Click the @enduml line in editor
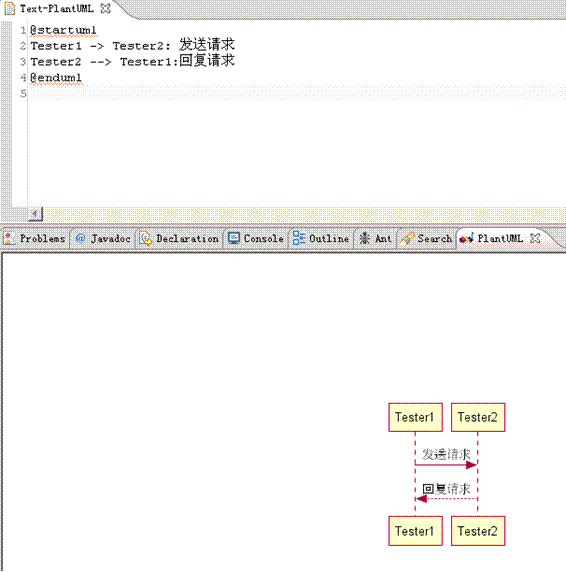566x572 pixels. click(x=56, y=78)
